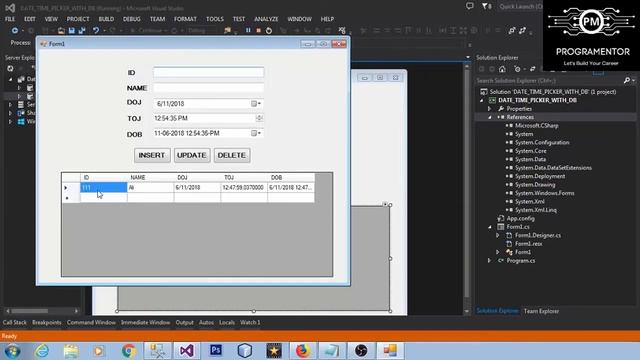Expand the Program.cs node
640x360 pixels.
[x=490, y=261]
